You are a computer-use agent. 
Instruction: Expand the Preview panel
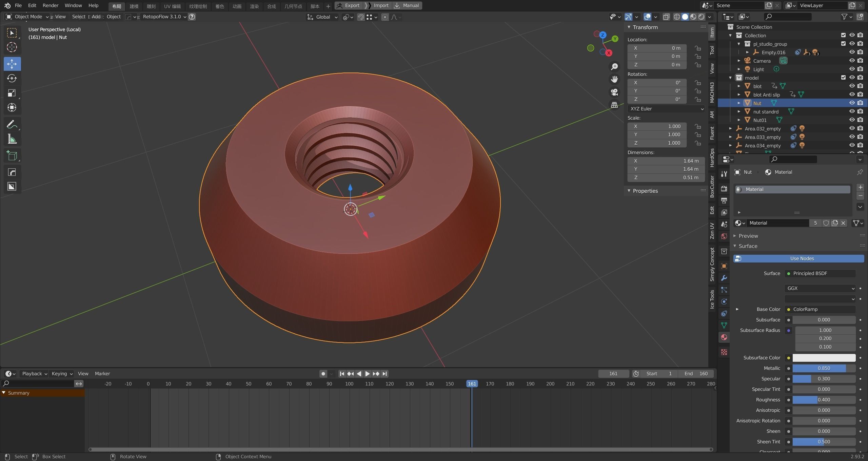748,236
